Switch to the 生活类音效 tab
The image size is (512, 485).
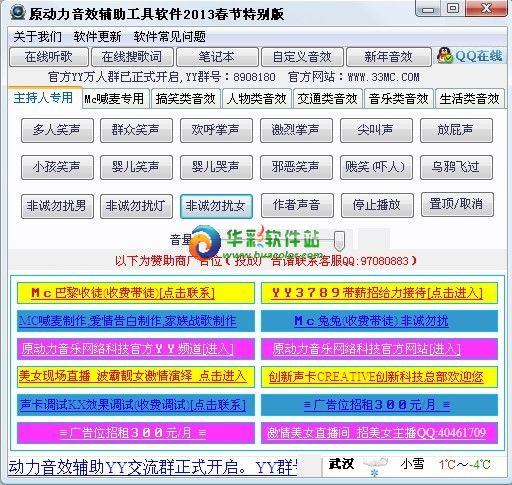coord(469,99)
